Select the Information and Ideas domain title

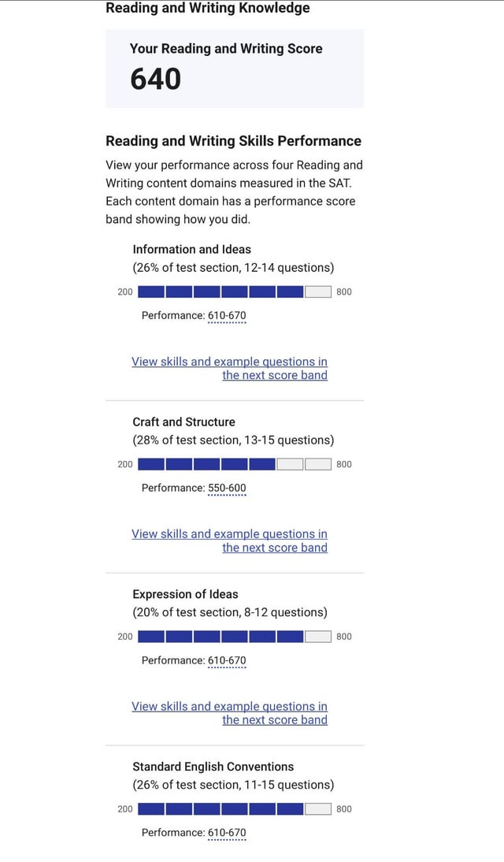click(192, 250)
